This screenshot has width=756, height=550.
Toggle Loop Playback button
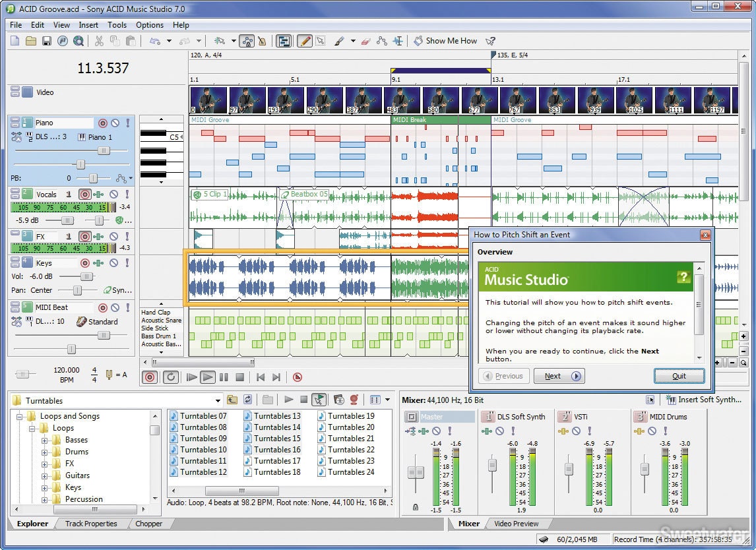pyautogui.click(x=171, y=377)
